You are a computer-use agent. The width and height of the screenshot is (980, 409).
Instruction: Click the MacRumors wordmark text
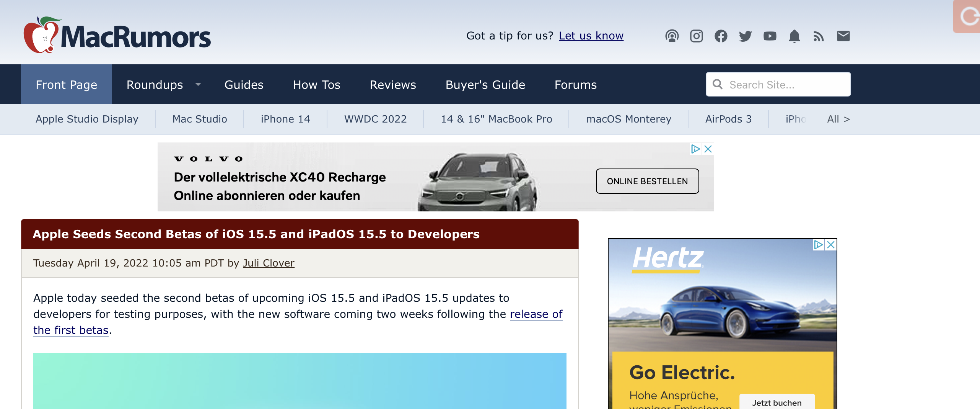136,37
